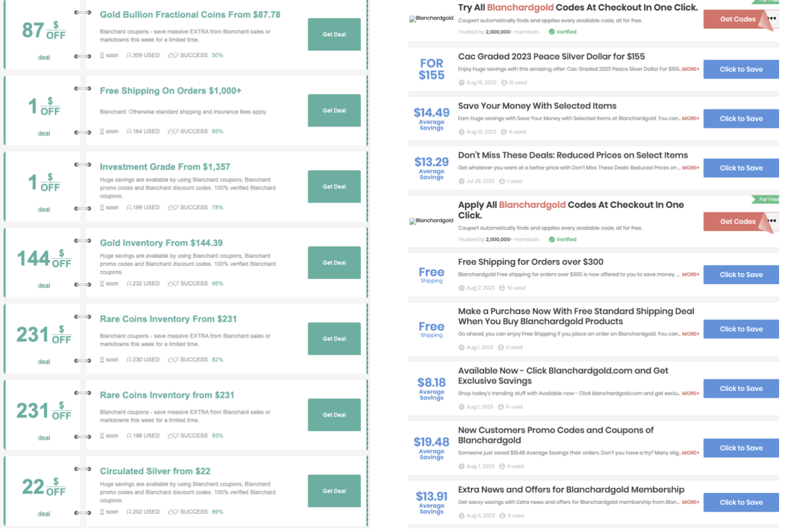Click user icon beside 199 USED
790x532 pixels.
tap(129, 207)
